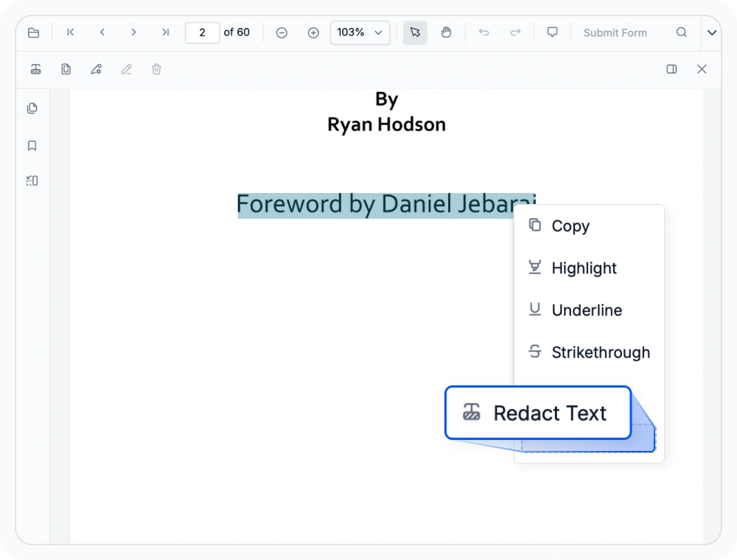Click the edit pencil icon
Screen dimensions: 737x560
point(127,69)
